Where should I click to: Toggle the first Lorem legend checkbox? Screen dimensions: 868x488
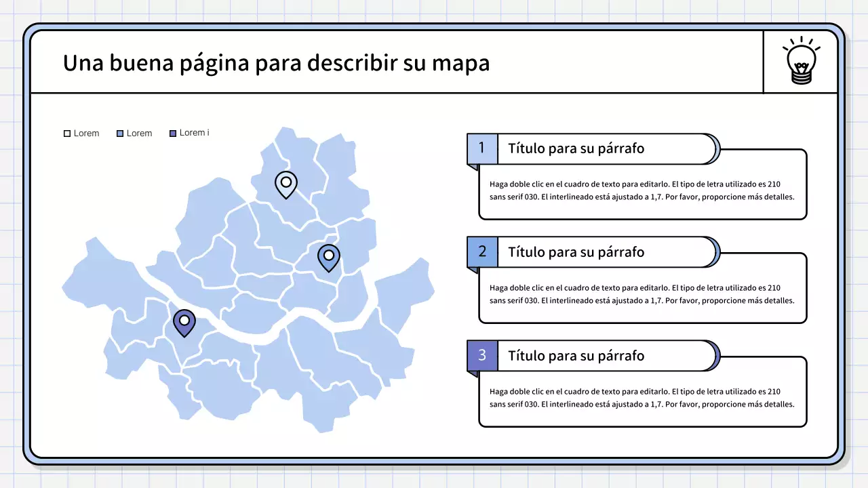pyautogui.click(x=66, y=133)
